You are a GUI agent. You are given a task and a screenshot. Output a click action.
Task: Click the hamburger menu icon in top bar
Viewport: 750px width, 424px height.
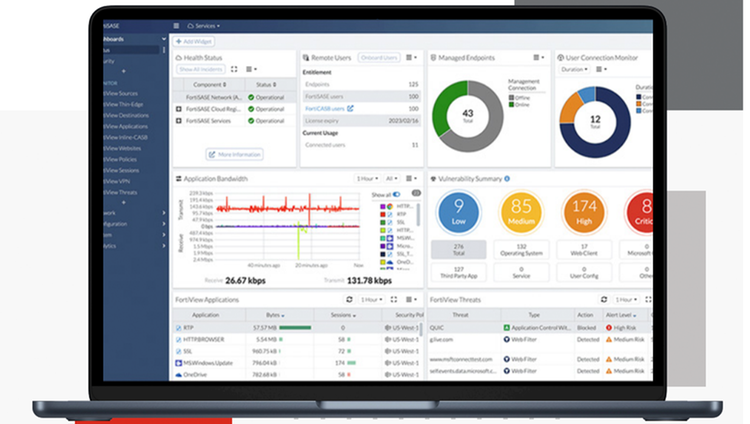[x=176, y=26]
